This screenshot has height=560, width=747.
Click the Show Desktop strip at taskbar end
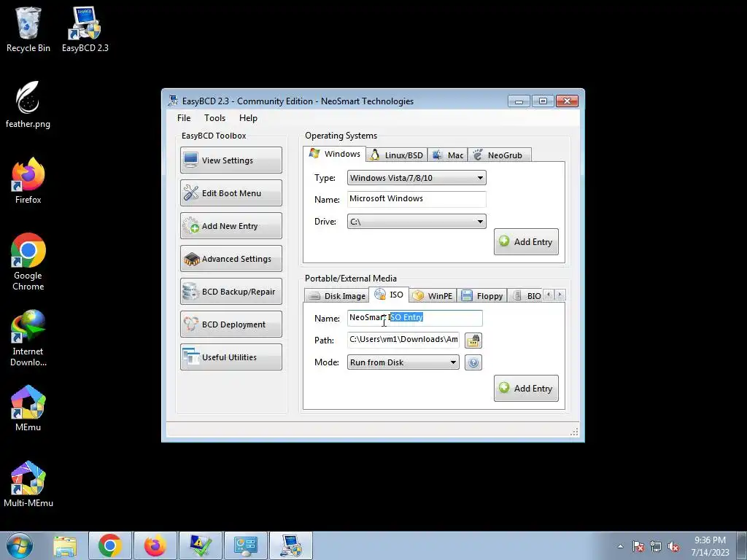(742, 545)
